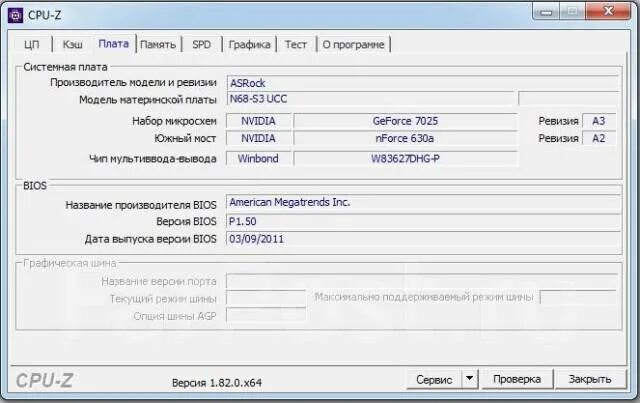640x403 pixels.
Task: Click the Набор микросхем label
Action: point(174,121)
